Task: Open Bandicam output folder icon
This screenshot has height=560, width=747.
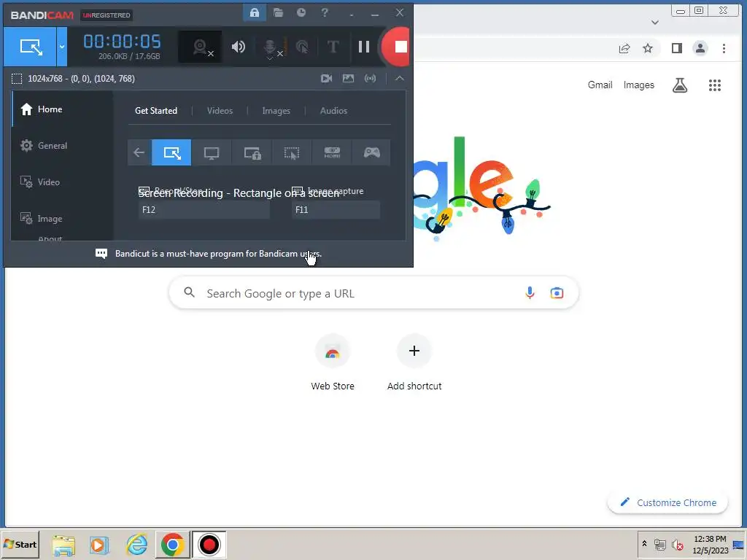Action: pos(278,13)
